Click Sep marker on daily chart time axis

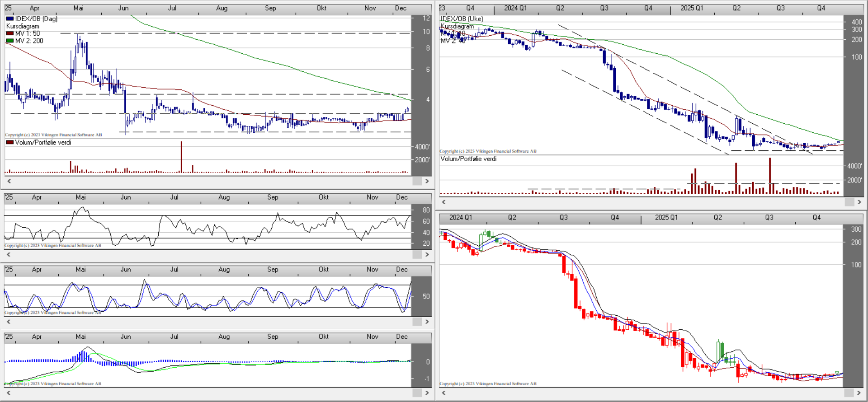click(270, 8)
